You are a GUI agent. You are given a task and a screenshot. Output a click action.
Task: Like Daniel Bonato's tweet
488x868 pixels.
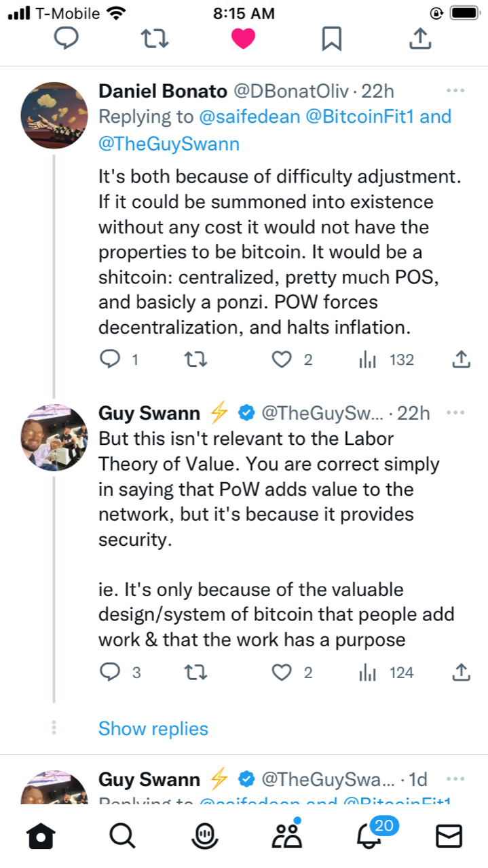click(x=282, y=359)
